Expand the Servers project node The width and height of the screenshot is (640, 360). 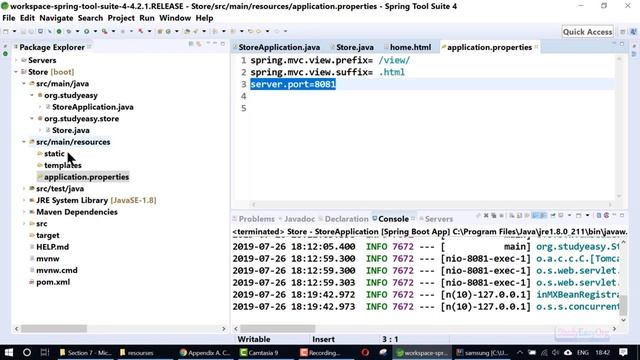(x=16, y=60)
